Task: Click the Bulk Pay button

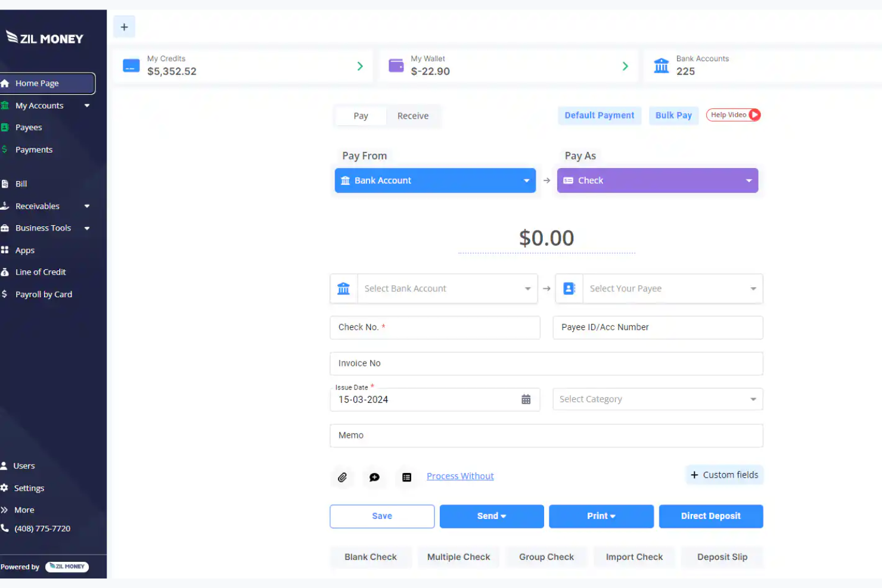Action: 673,116
